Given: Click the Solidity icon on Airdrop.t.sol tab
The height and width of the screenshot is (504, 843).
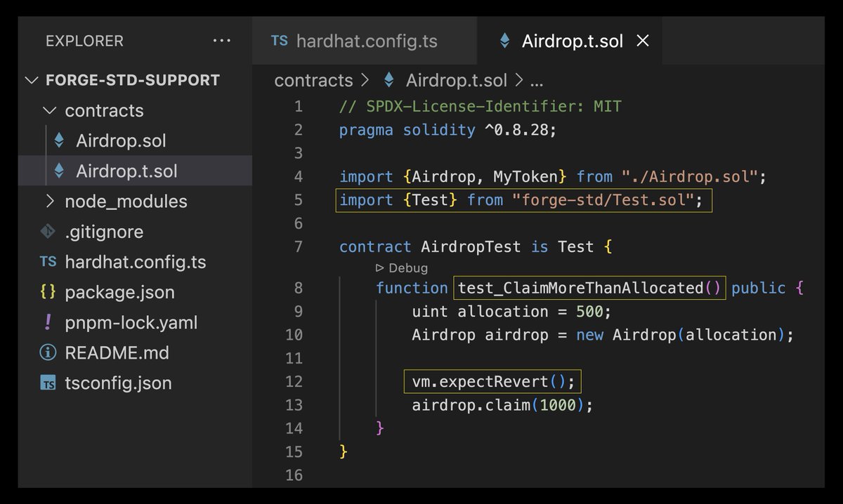Looking at the screenshot, I should tap(504, 41).
